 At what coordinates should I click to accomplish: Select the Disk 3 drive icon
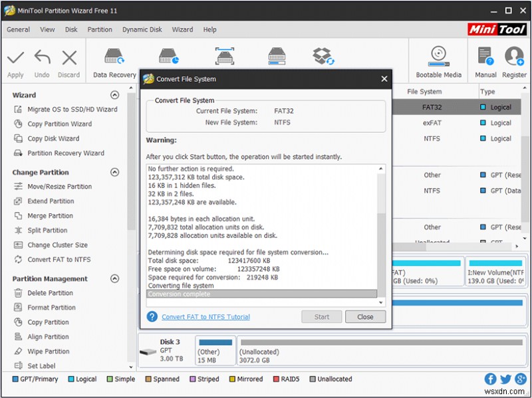click(148, 351)
